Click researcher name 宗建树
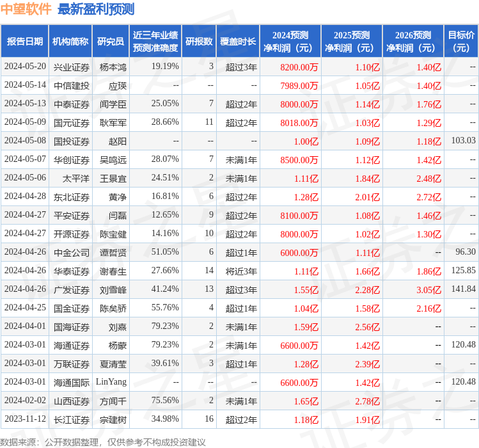 point(113,420)
